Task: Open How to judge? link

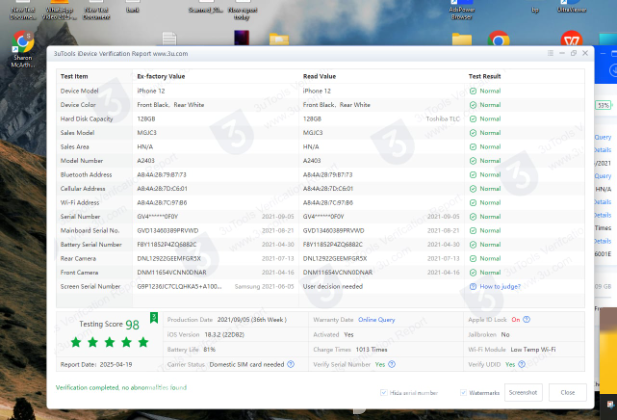Action: pyautogui.click(x=500, y=287)
